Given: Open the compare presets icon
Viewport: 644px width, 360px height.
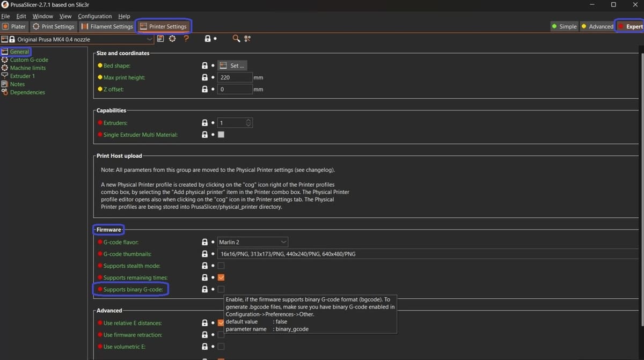Looking at the screenshot, I should tap(247, 39).
